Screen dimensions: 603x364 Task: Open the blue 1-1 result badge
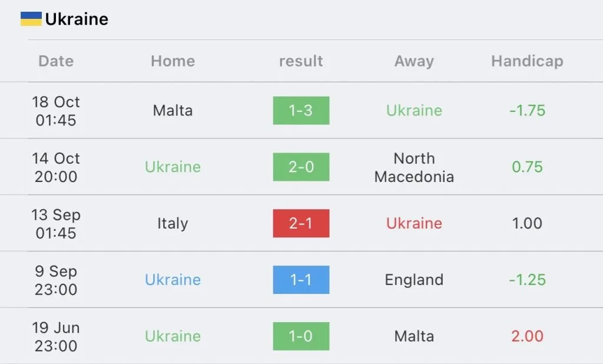[x=301, y=280]
